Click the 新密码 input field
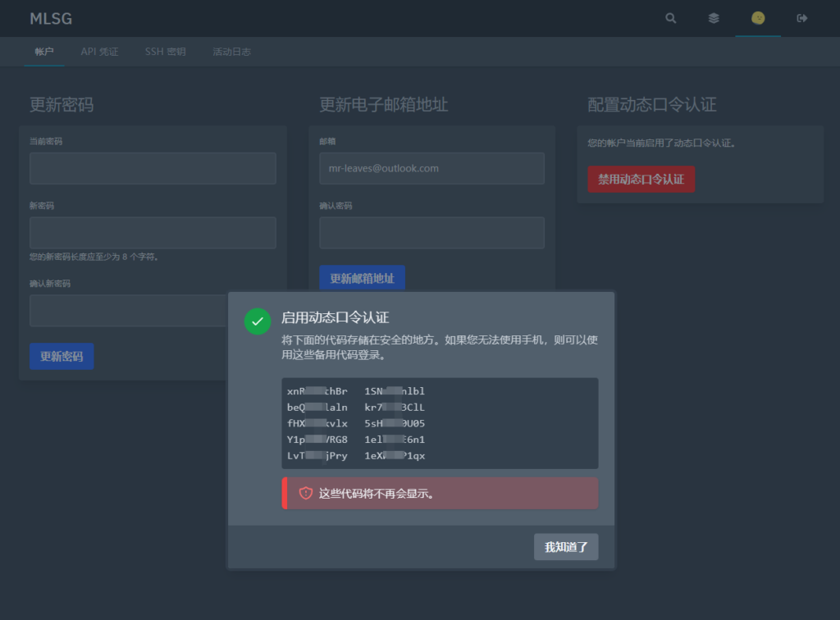This screenshot has width=840, height=620. (153, 233)
